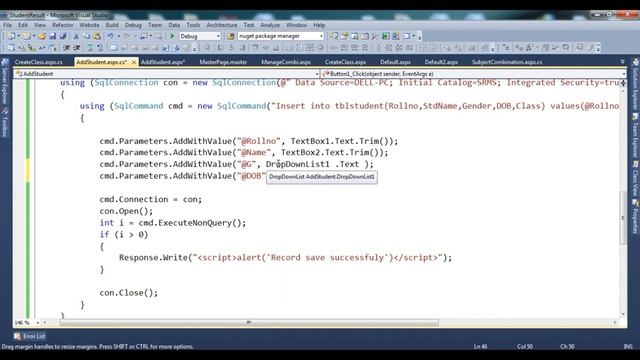This screenshot has width=640, height=360.
Task: Switch to the Default2.aspx tab
Action: pos(441,62)
